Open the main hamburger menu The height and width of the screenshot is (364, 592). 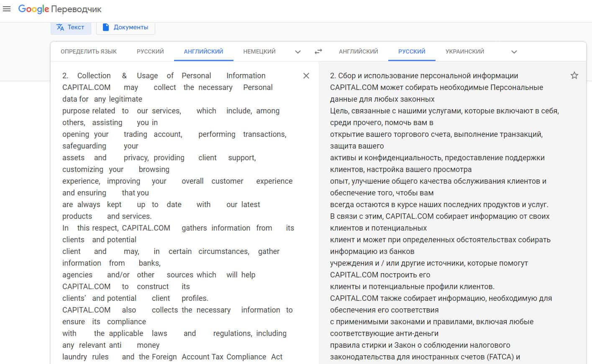pyautogui.click(x=7, y=9)
